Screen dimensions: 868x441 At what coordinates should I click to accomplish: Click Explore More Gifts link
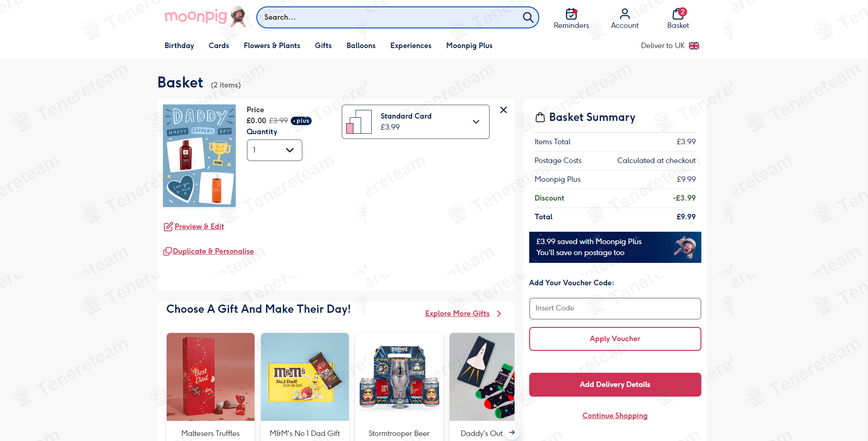pos(457,314)
